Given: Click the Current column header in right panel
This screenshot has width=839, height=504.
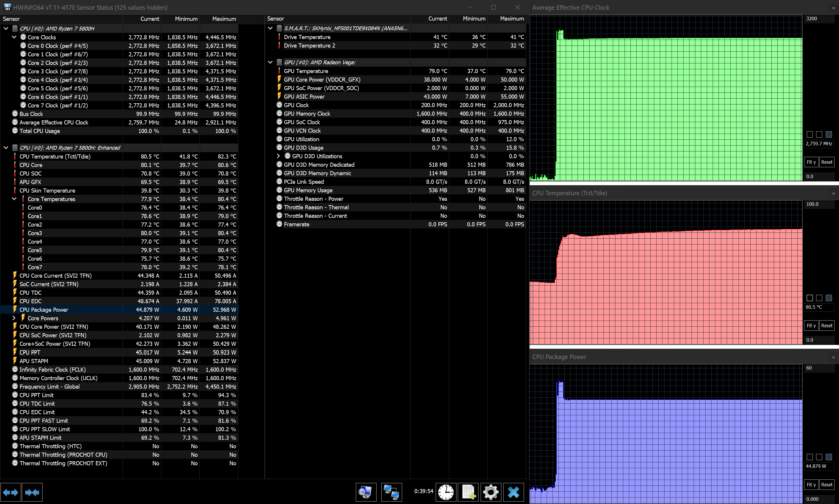Looking at the screenshot, I should (x=437, y=19).
